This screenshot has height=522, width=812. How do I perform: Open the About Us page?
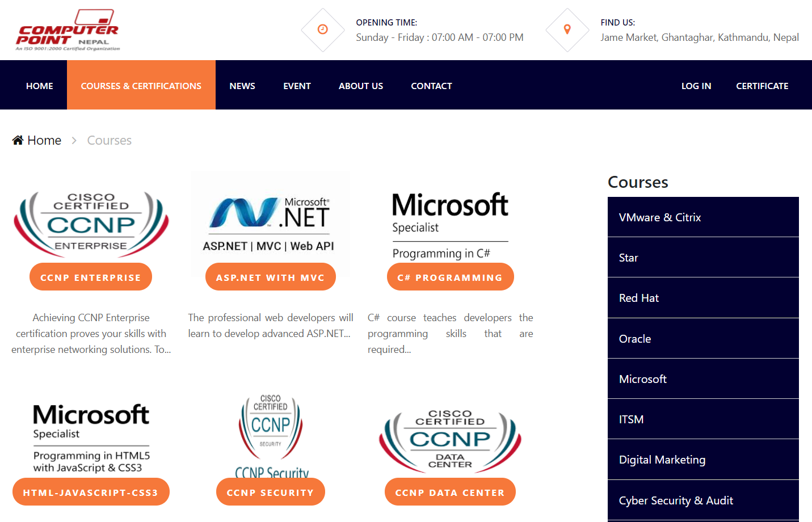click(361, 86)
